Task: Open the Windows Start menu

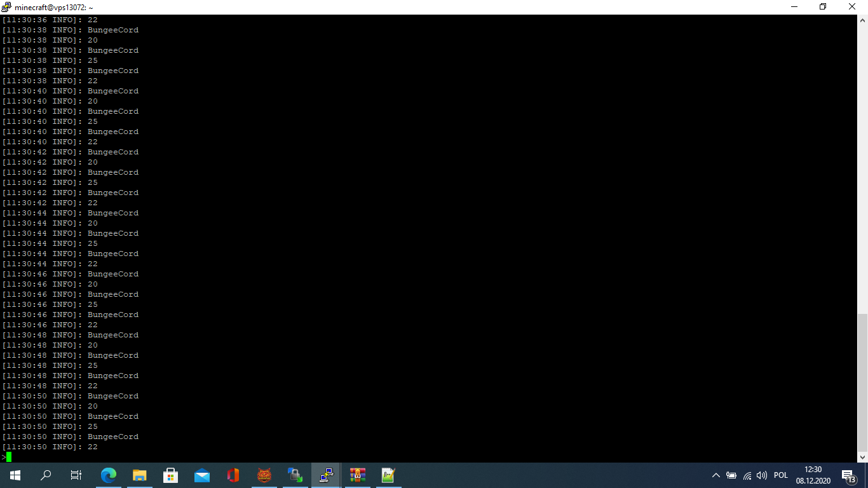Action: (x=15, y=475)
